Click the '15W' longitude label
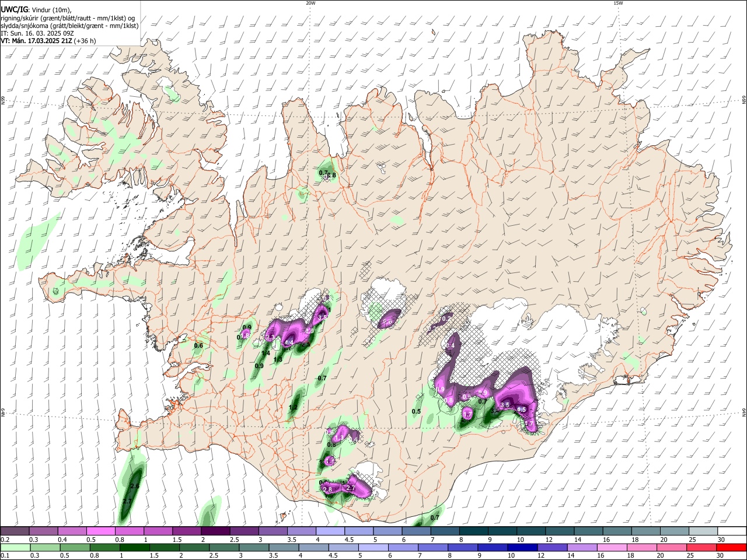 pyautogui.click(x=618, y=3)
